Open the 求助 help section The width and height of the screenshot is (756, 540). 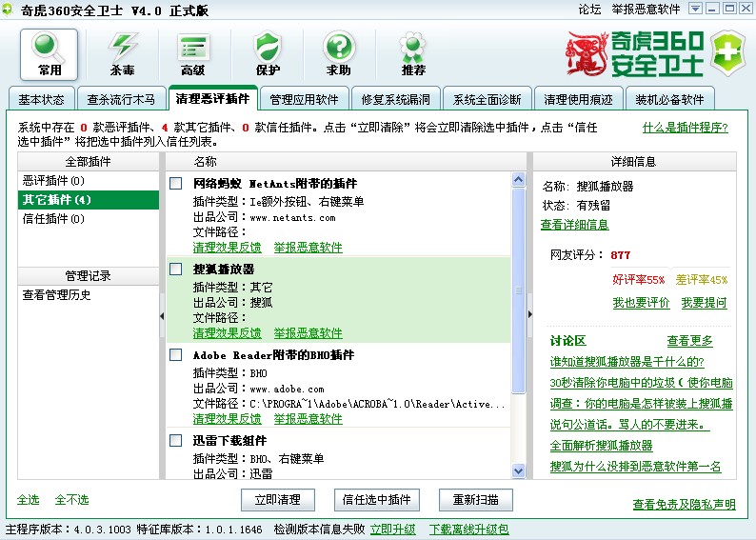pyautogui.click(x=339, y=54)
